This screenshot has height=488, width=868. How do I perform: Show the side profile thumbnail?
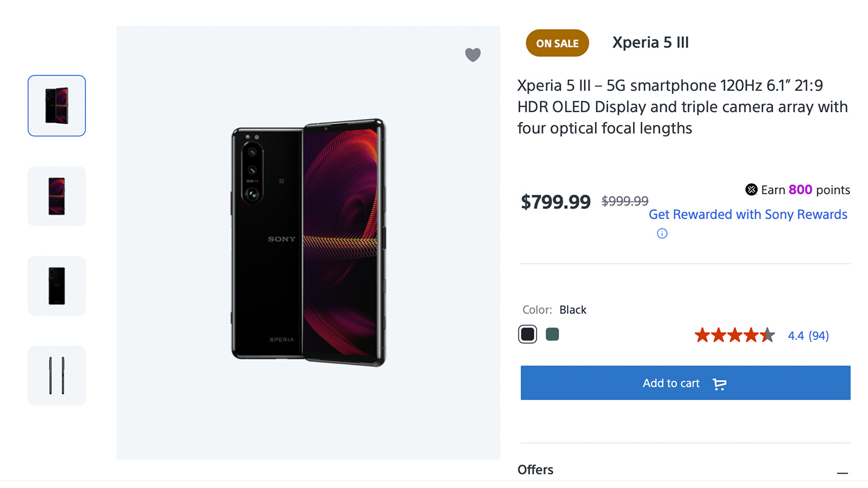pos(57,375)
